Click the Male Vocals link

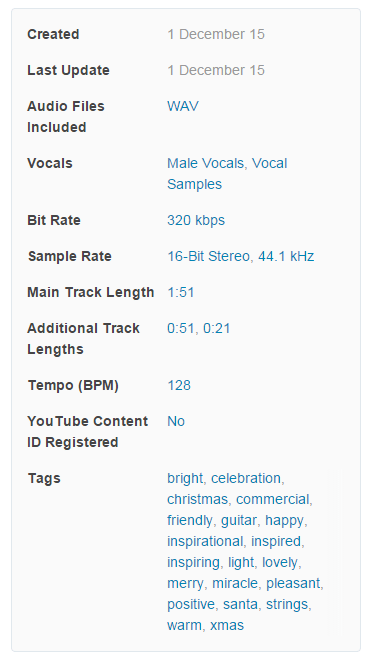(206, 163)
